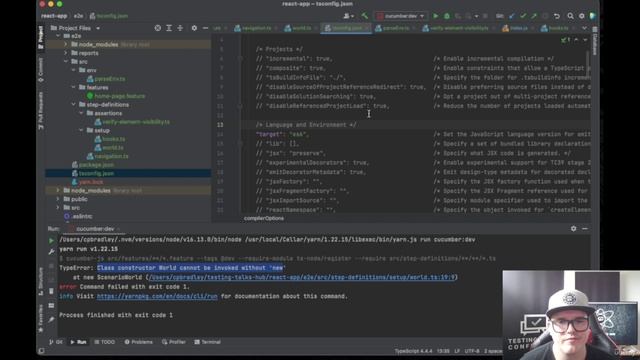Collapse the assertions folder
This screenshot has height=360, width=640.
[x=81, y=113]
